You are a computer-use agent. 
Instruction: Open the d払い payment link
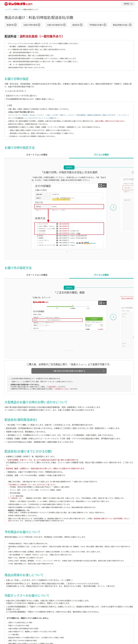pos(49,115)
